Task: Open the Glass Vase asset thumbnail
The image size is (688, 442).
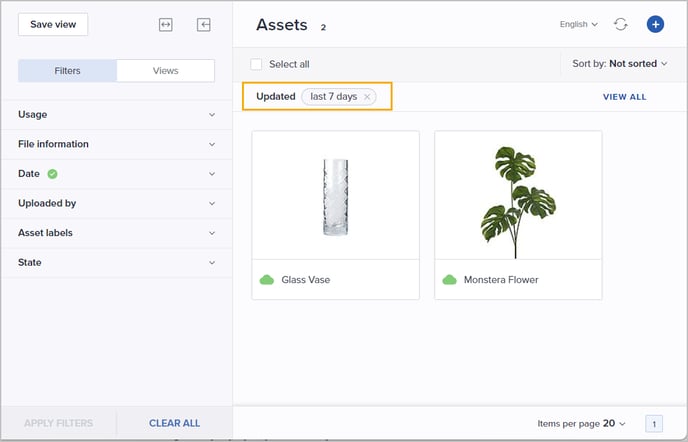Action: tap(336, 195)
